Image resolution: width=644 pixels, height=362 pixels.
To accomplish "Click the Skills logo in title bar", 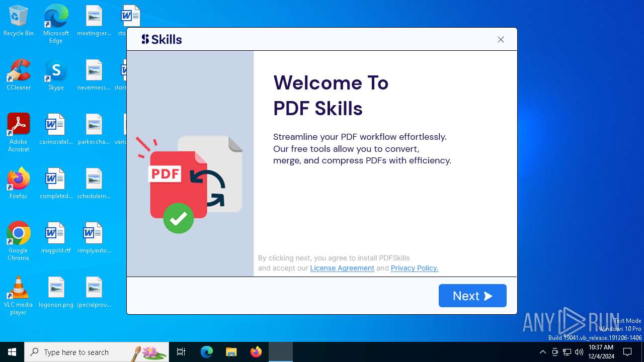I will tap(162, 39).
